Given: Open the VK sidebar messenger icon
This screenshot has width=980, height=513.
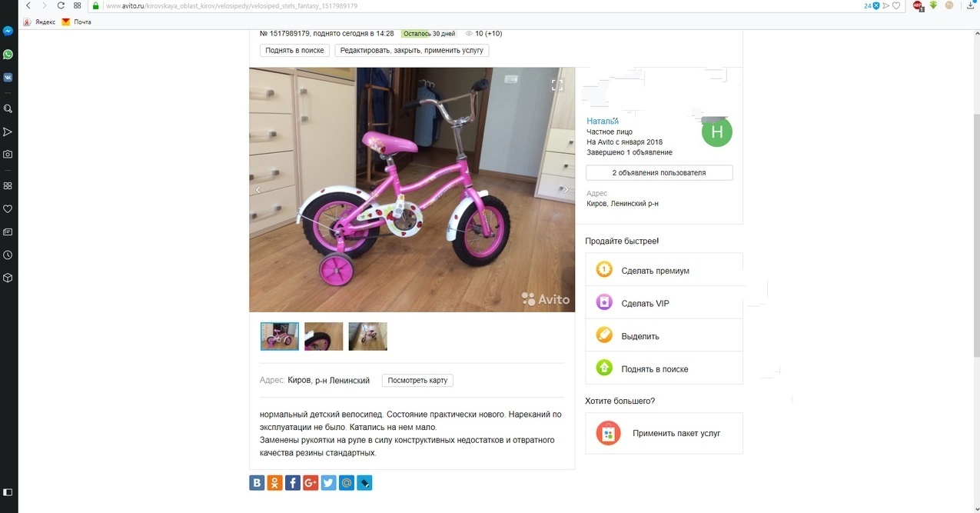Looking at the screenshot, I should coord(8,78).
